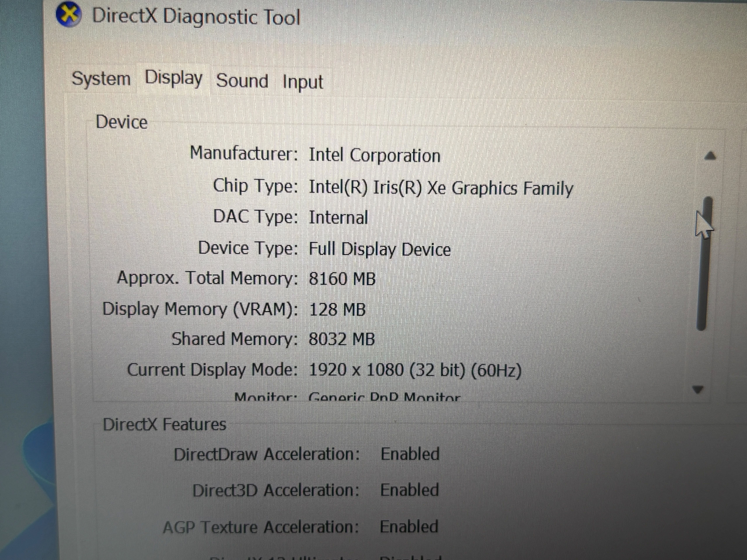Select the 8032 MB shared memory value

(x=342, y=339)
